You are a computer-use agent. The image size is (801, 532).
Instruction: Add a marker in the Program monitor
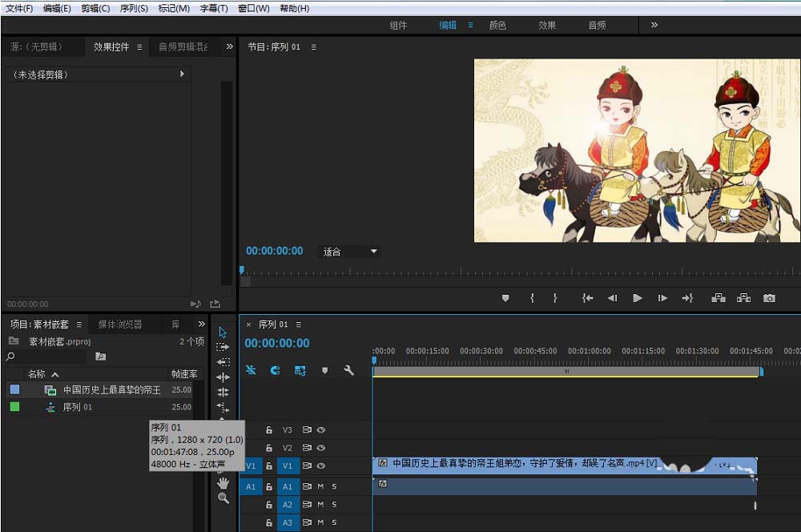click(x=505, y=298)
